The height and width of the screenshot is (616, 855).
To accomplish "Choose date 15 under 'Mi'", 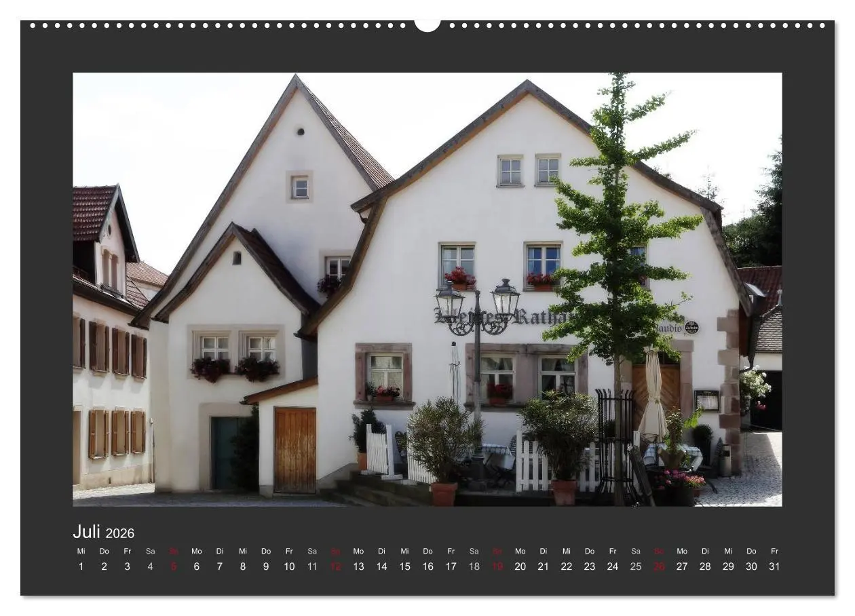I will coord(404,566).
